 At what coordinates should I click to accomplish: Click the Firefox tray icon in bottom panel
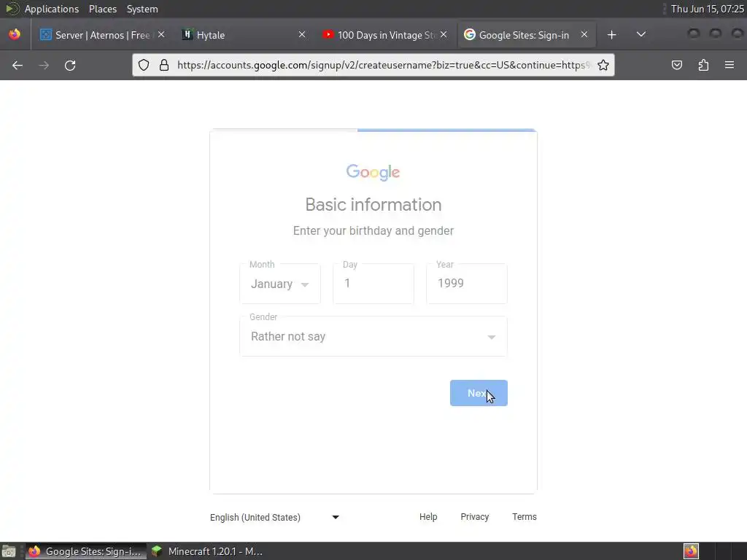click(x=691, y=551)
